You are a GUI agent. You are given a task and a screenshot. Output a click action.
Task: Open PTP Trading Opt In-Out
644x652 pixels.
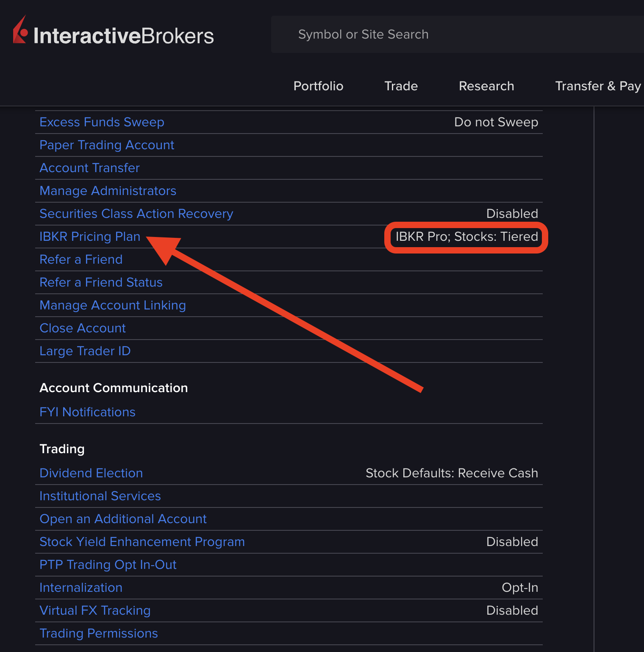pyautogui.click(x=108, y=565)
